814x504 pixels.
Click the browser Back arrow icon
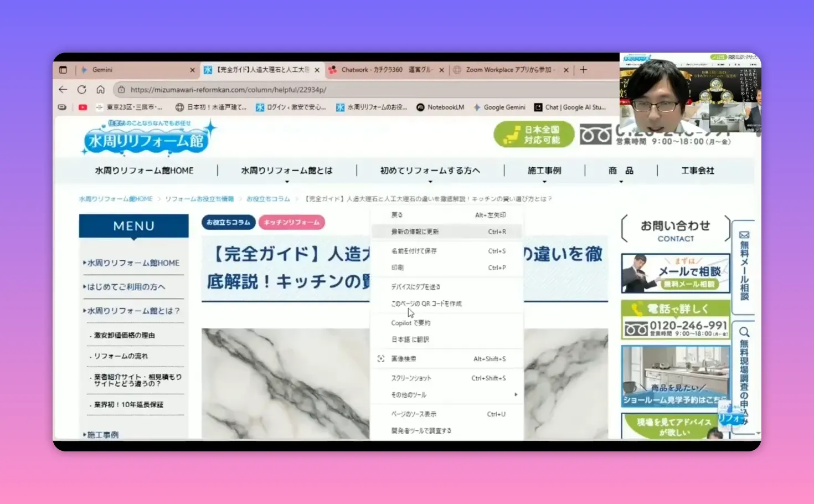63,89
